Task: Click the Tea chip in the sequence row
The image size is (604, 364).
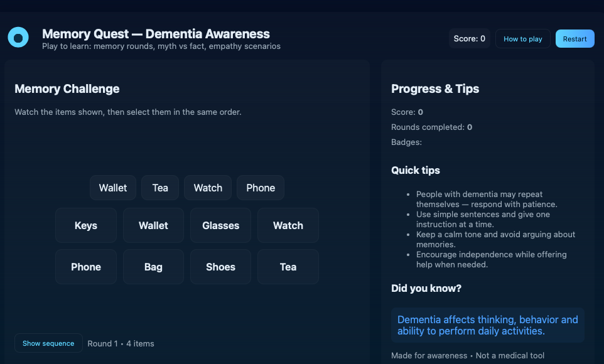Action: click(160, 188)
